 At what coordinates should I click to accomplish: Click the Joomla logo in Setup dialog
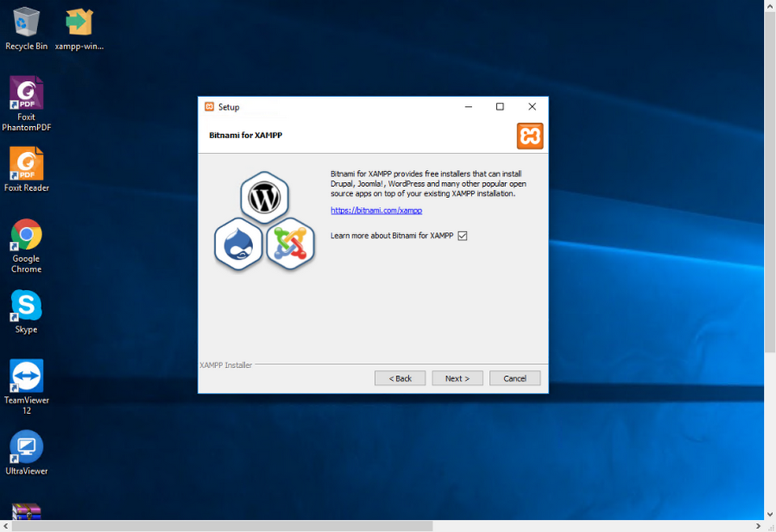click(290, 244)
